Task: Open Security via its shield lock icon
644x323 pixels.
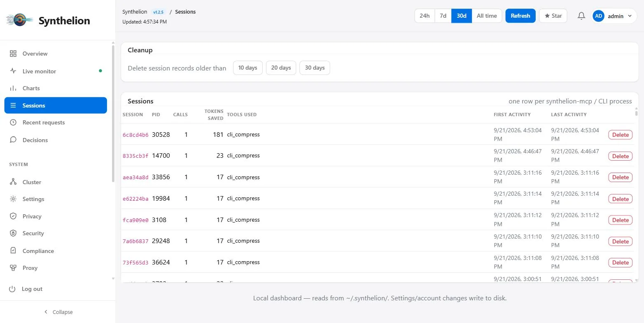Action: click(13, 233)
